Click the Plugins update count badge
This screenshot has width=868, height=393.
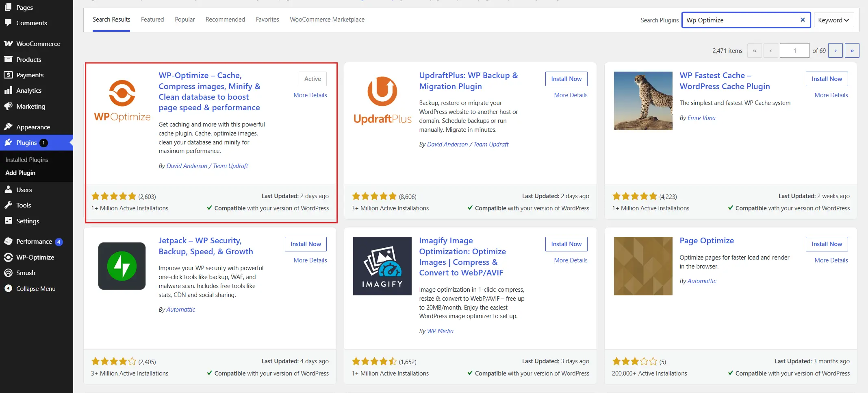pyautogui.click(x=43, y=143)
